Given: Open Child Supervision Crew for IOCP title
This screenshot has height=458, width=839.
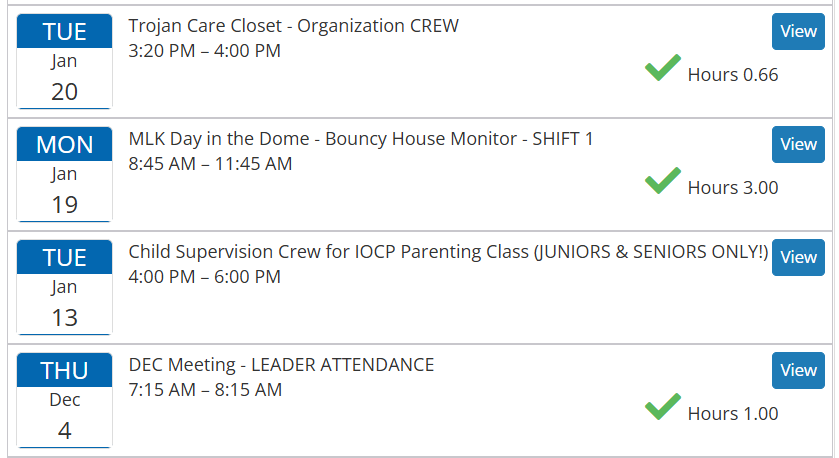Looking at the screenshot, I should 448,252.
